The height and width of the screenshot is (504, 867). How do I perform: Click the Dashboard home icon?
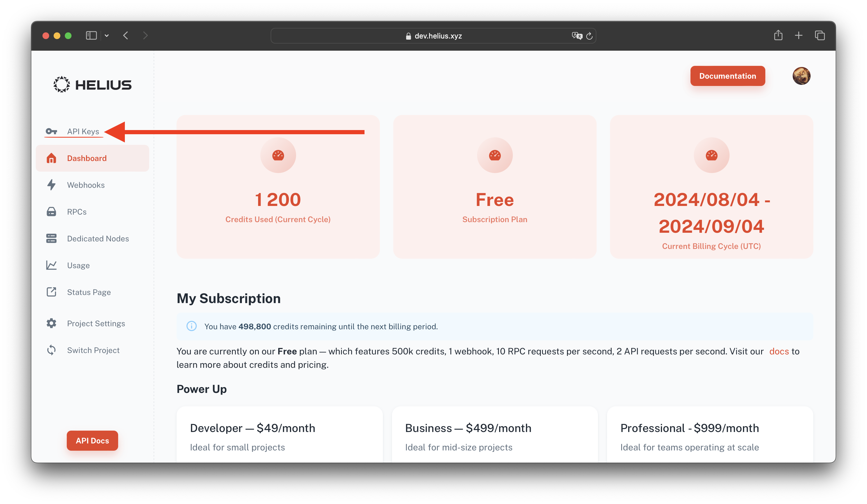pyautogui.click(x=51, y=158)
